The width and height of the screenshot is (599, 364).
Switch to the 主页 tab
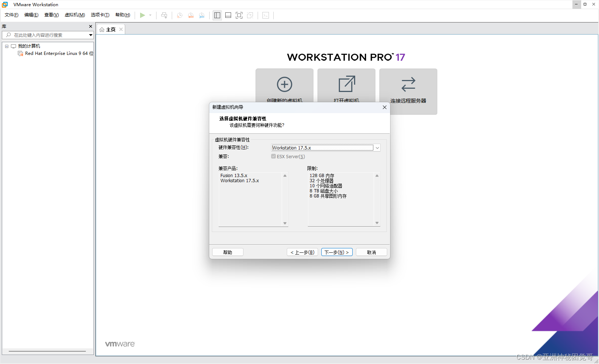tap(111, 30)
